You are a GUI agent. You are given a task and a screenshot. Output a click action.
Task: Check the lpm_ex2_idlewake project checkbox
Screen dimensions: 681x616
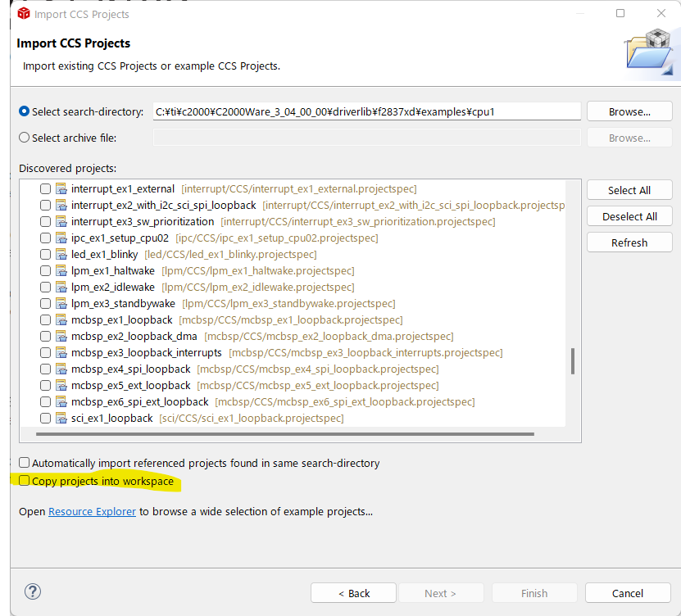45,288
